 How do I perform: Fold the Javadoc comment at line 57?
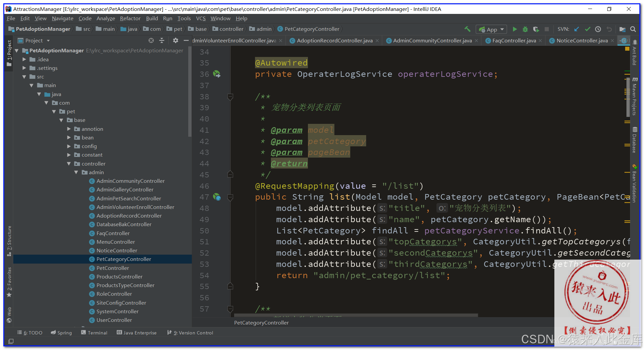coord(230,309)
